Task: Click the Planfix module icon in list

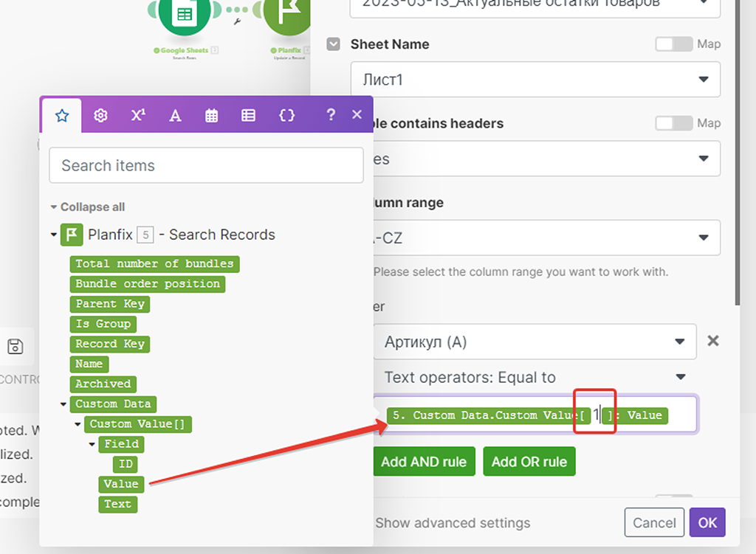Action: (x=72, y=235)
